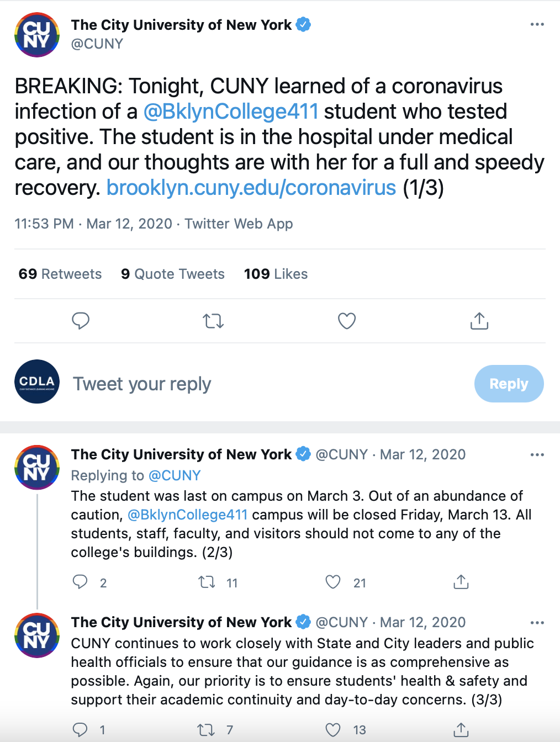View the 69 Retweets list

click(x=60, y=274)
